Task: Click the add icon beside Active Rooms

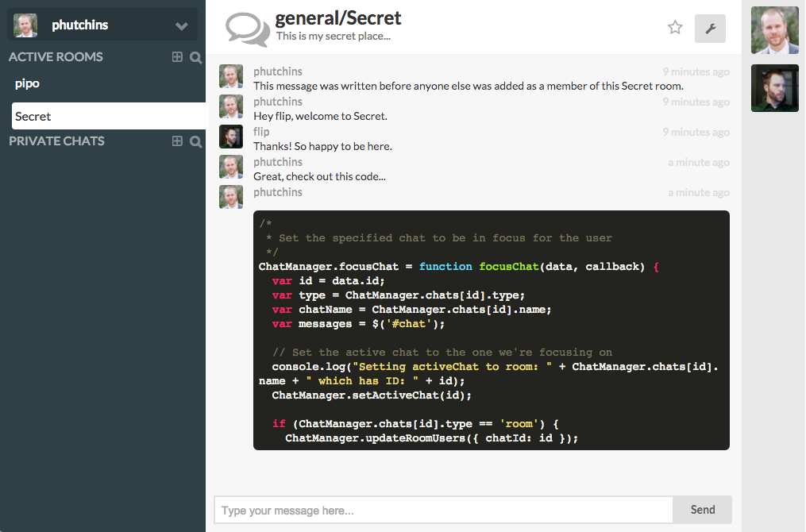Action: tap(177, 57)
